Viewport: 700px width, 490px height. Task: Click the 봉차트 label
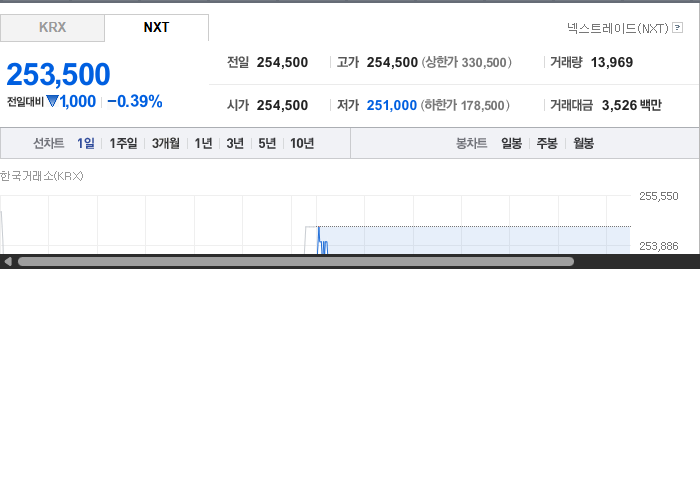point(471,143)
